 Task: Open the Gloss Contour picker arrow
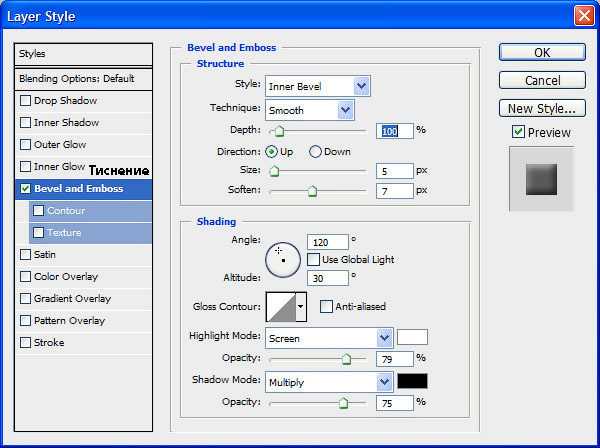tap(301, 307)
